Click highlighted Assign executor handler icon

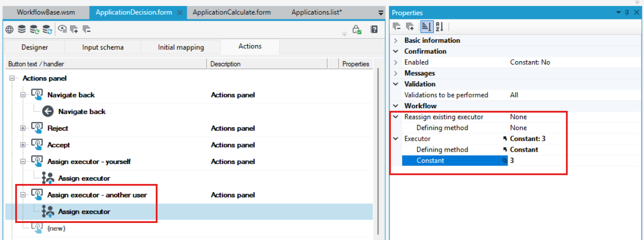(x=48, y=211)
